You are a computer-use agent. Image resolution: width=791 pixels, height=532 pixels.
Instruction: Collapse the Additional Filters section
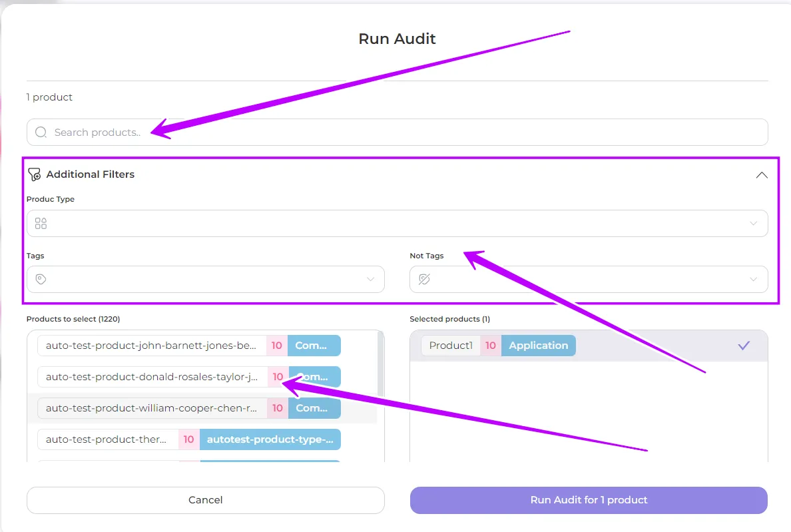point(762,175)
